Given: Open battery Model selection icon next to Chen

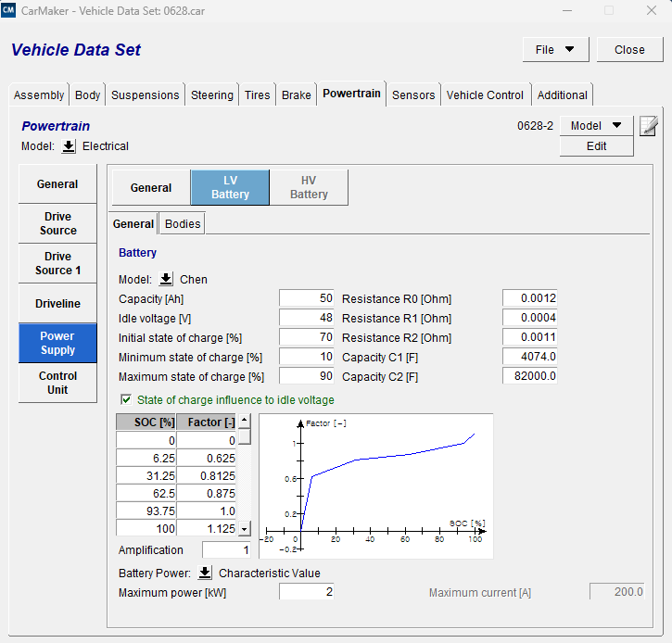Looking at the screenshot, I should pos(166,279).
